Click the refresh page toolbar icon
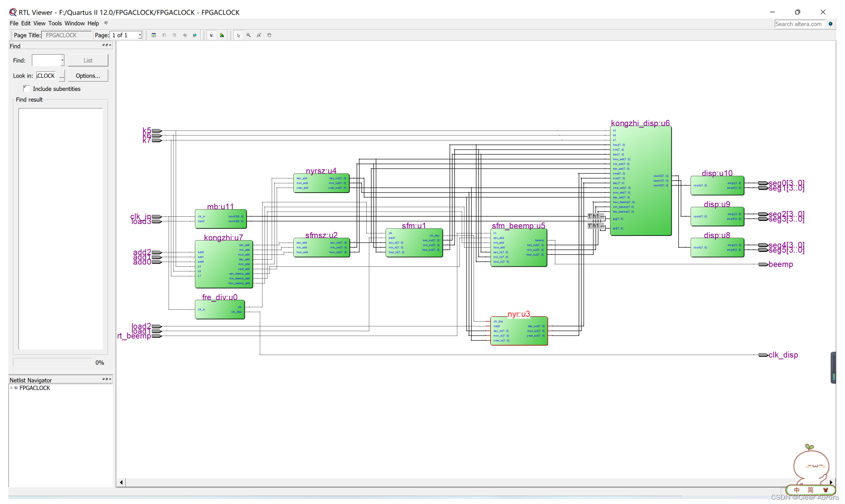 point(154,35)
